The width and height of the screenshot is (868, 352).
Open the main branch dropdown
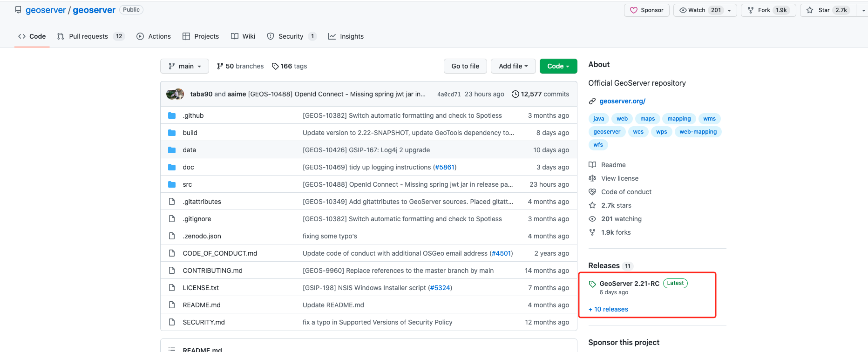184,66
